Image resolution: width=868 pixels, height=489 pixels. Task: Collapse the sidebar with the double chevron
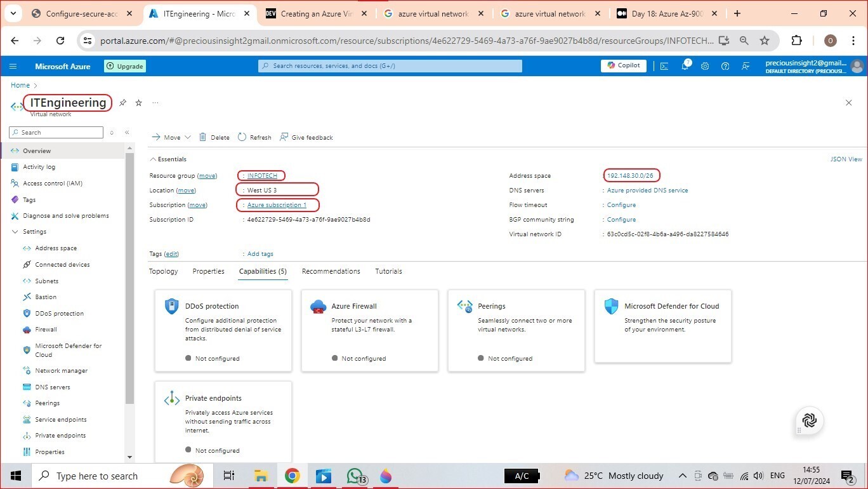pyautogui.click(x=127, y=132)
